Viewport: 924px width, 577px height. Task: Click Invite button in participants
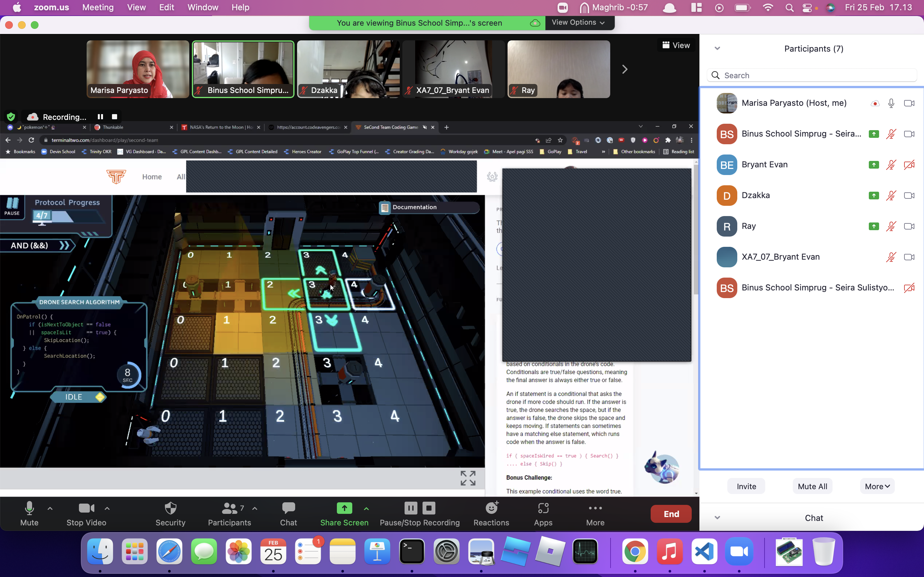pyautogui.click(x=746, y=486)
